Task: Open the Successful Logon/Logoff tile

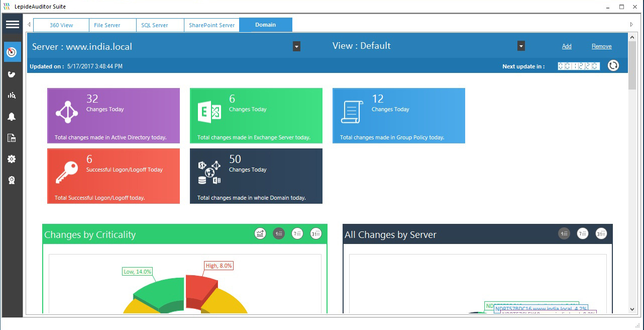Action: (114, 176)
